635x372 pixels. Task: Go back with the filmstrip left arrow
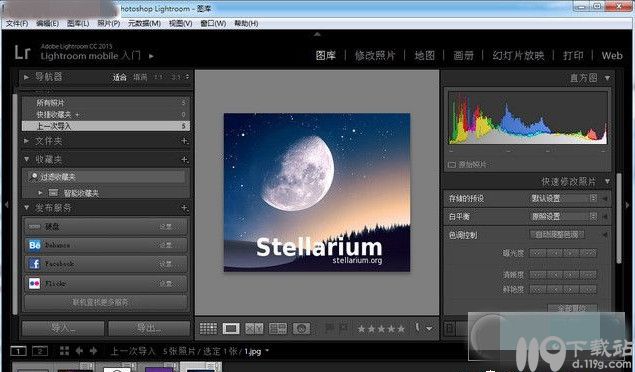pyautogui.click(x=79, y=351)
